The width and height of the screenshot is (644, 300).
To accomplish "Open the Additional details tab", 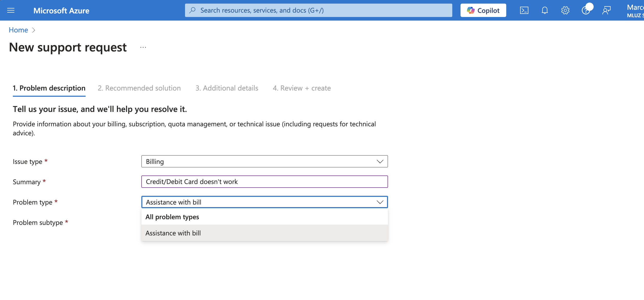I will 226,88.
